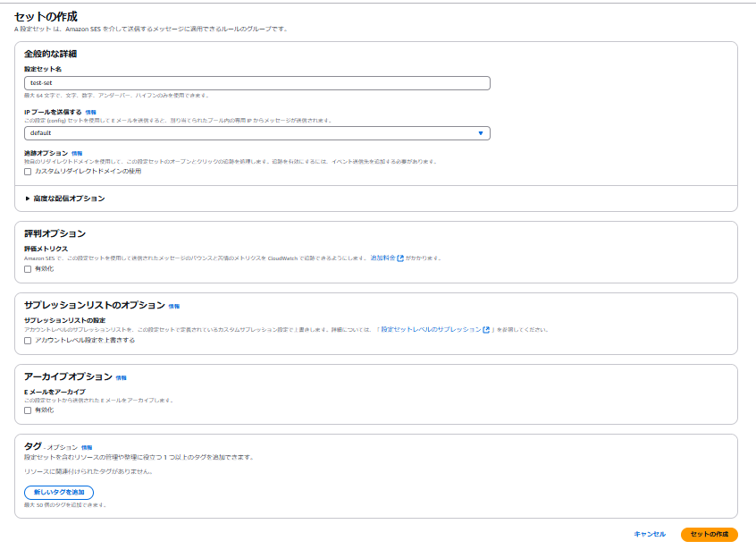Click the 新しいタグを追加 button
This screenshot has width=756, height=558.
[x=59, y=492]
